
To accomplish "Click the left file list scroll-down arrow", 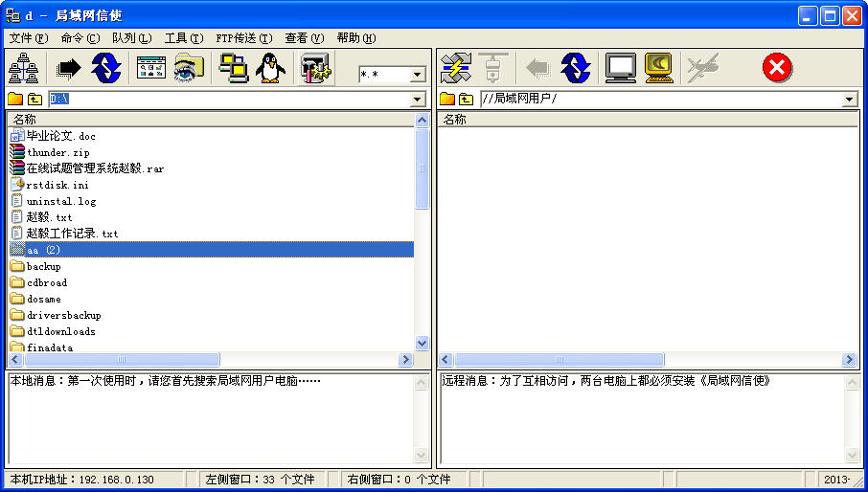I will 423,343.
